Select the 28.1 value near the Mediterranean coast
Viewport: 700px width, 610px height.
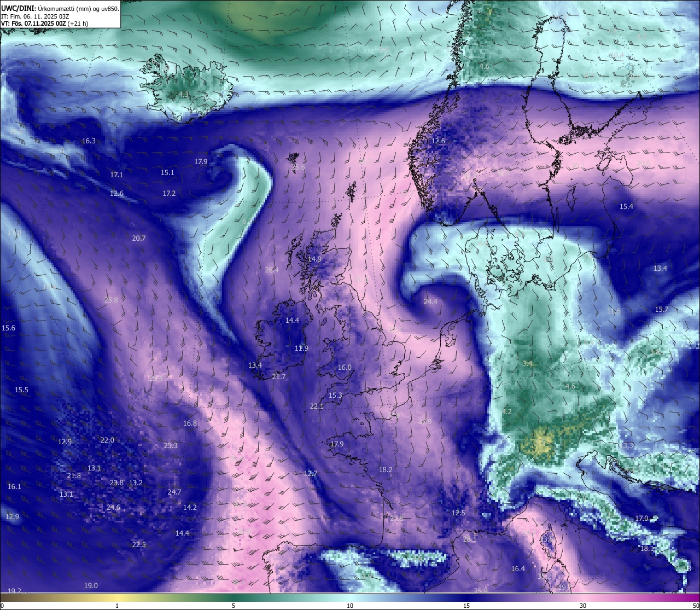tap(470, 539)
